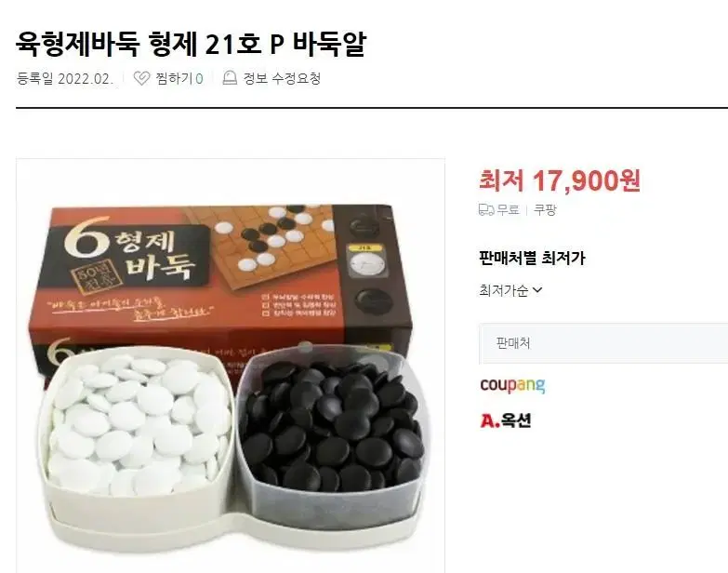The width and height of the screenshot is (728, 573).
Task: Click the 찜하기 wishlist text
Action: coord(174,78)
